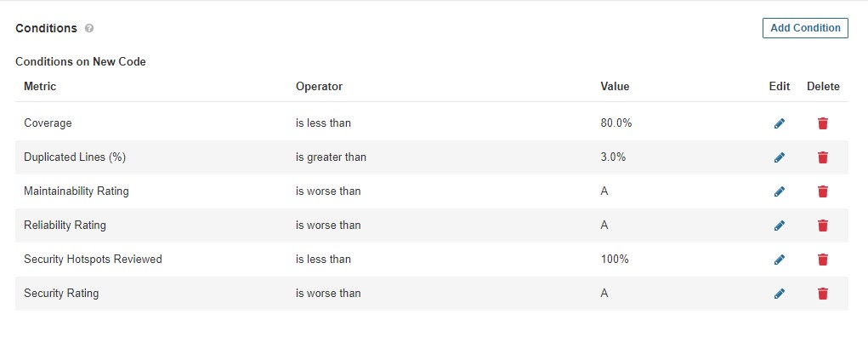Delete the Reliability Rating condition
This screenshot has height=337, width=868.
tap(823, 226)
